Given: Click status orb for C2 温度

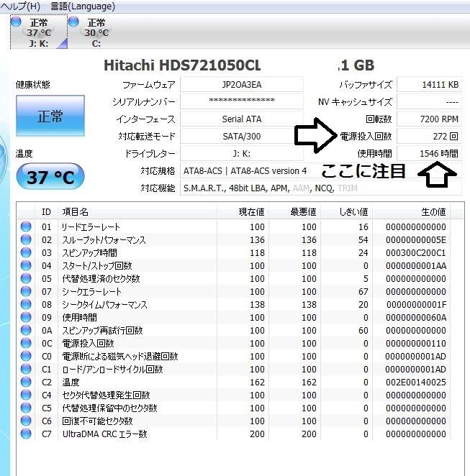Looking at the screenshot, I should pos(26,382).
